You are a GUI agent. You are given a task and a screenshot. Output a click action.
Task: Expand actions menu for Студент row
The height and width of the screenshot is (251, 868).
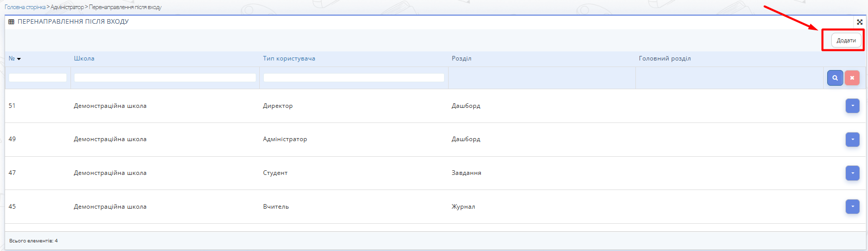(852, 173)
